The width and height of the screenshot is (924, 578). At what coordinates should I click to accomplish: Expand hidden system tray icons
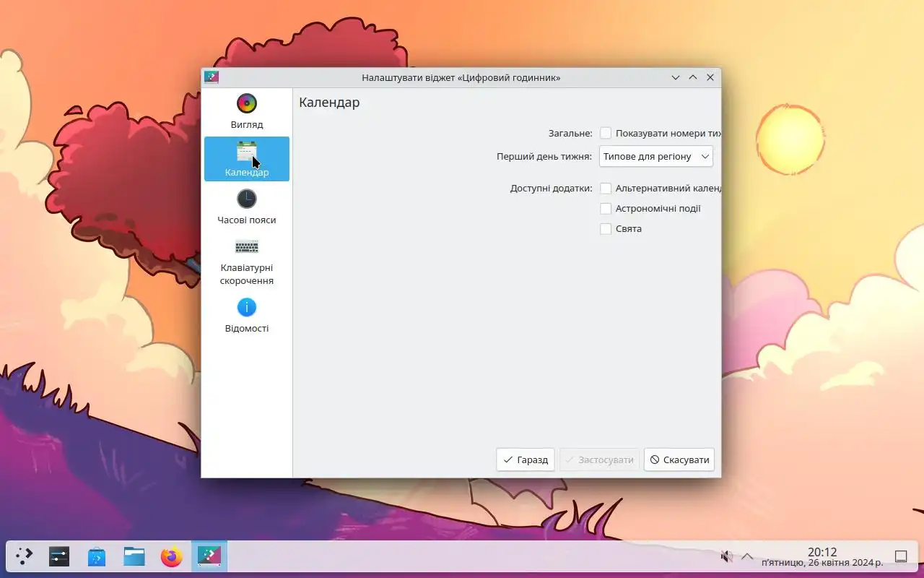748,556
